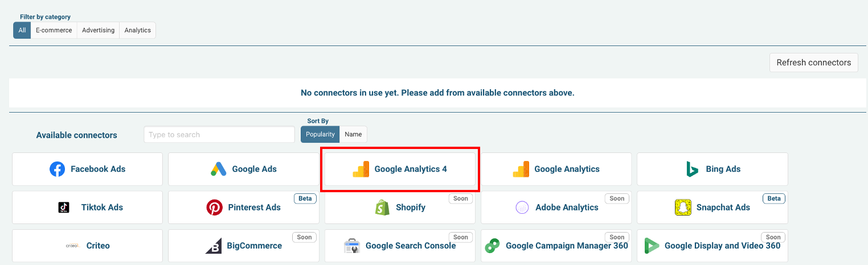
Task: Click the Adobe Analytics logo icon
Action: (x=522, y=208)
